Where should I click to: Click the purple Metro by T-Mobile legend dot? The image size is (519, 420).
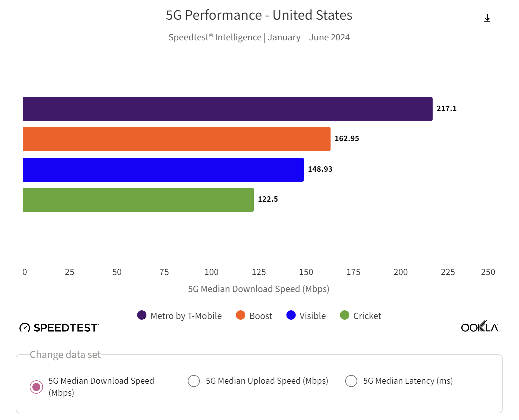coord(141,315)
